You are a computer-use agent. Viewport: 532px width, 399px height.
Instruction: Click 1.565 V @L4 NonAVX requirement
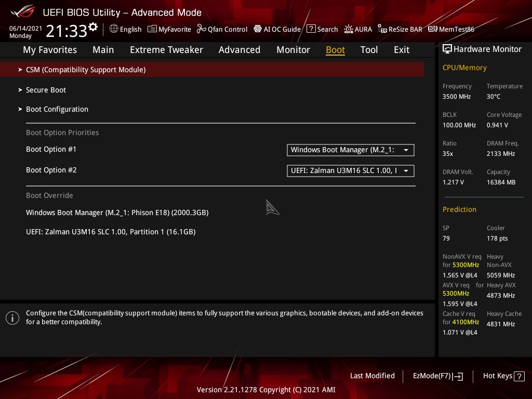(460, 275)
